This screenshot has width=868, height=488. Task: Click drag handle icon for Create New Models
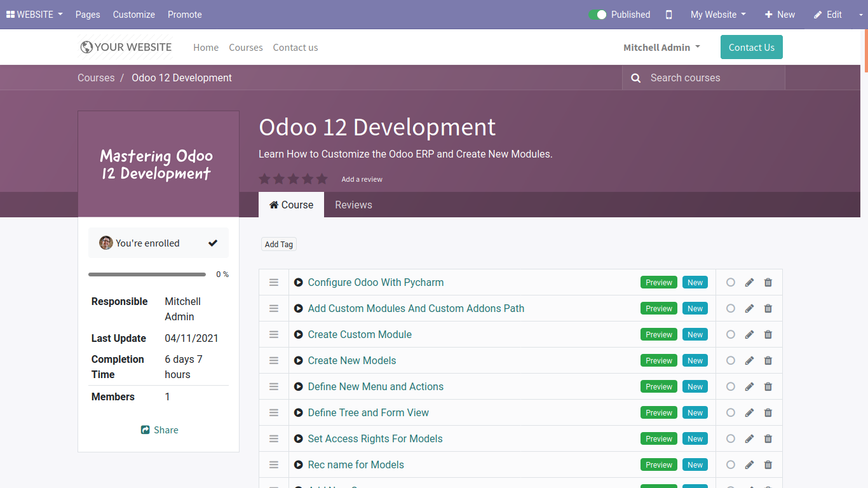tap(274, 361)
